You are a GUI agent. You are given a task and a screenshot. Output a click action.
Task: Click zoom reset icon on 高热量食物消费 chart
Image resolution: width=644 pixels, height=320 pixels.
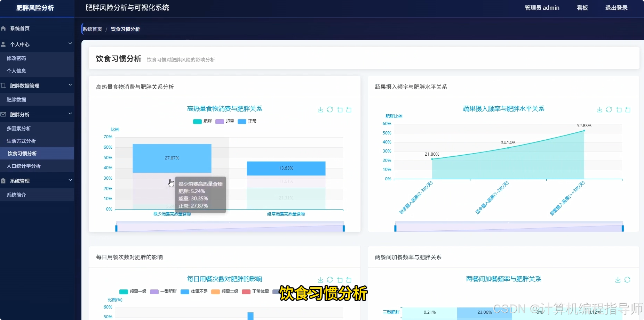tap(349, 109)
